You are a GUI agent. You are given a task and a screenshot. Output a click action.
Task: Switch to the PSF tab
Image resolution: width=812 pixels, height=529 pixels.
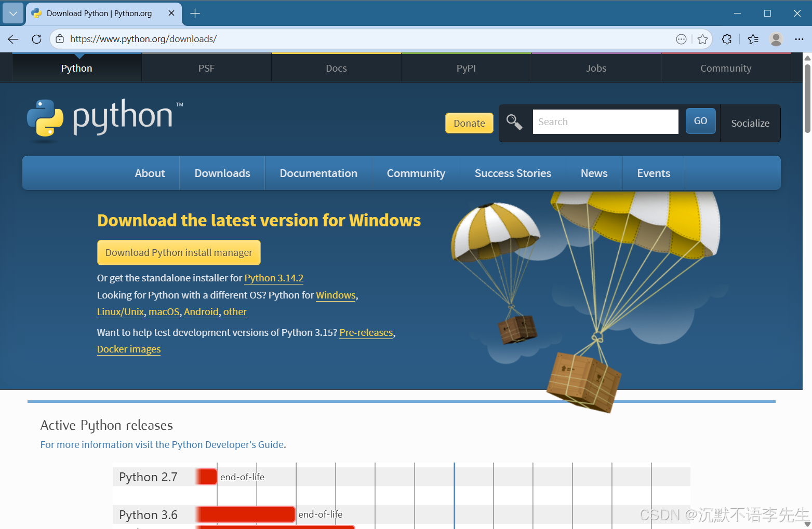coord(207,68)
